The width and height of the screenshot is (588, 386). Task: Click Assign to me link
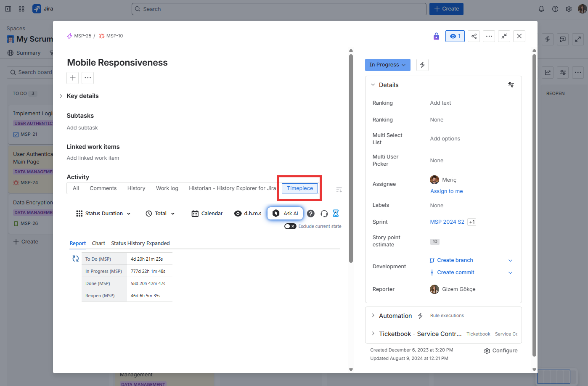pyautogui.click(x=446, y=191)
